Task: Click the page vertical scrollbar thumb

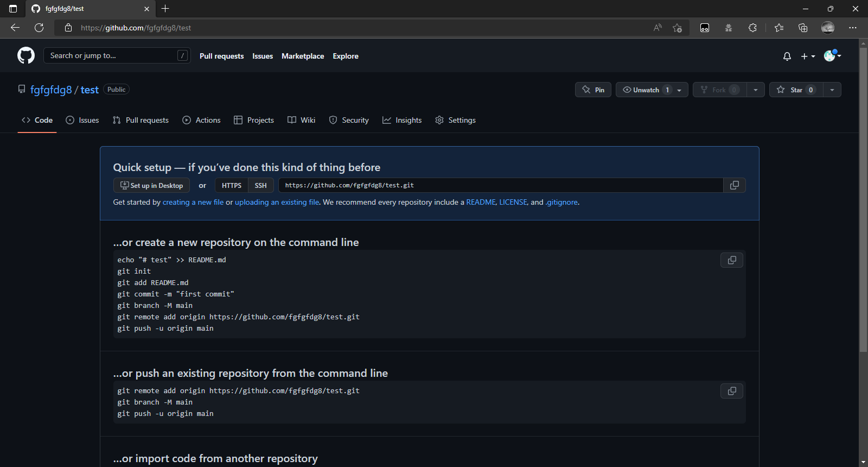Action: pos(863,200)
